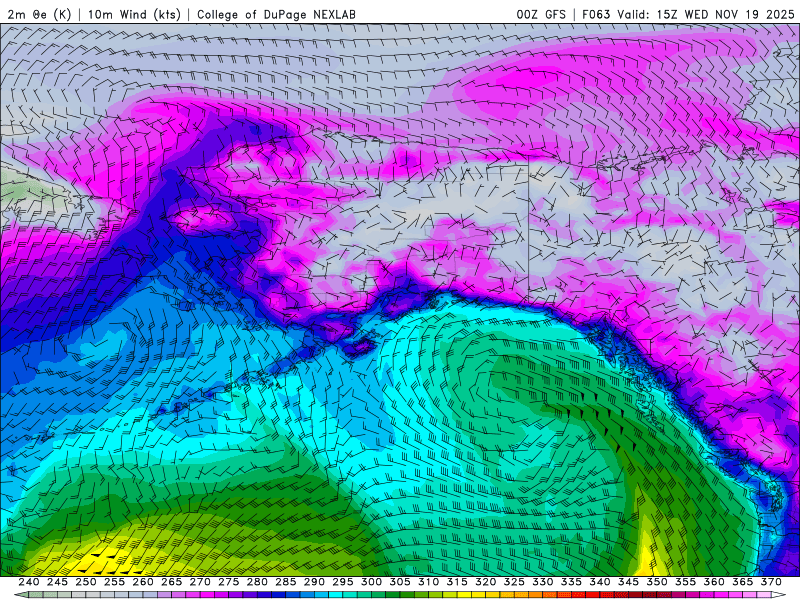Click the 290 color scale value
The height and width of the screenshot is (600, 800).
click(x=314, y=582)
